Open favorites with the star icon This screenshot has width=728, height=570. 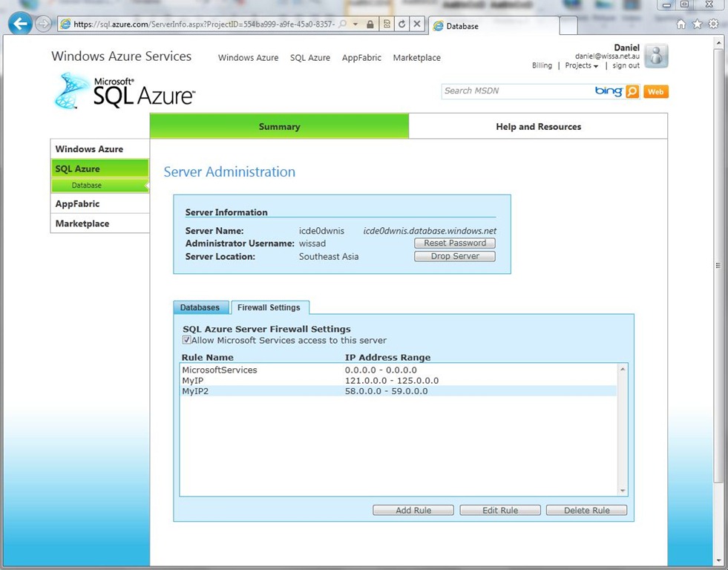(697, 24)
